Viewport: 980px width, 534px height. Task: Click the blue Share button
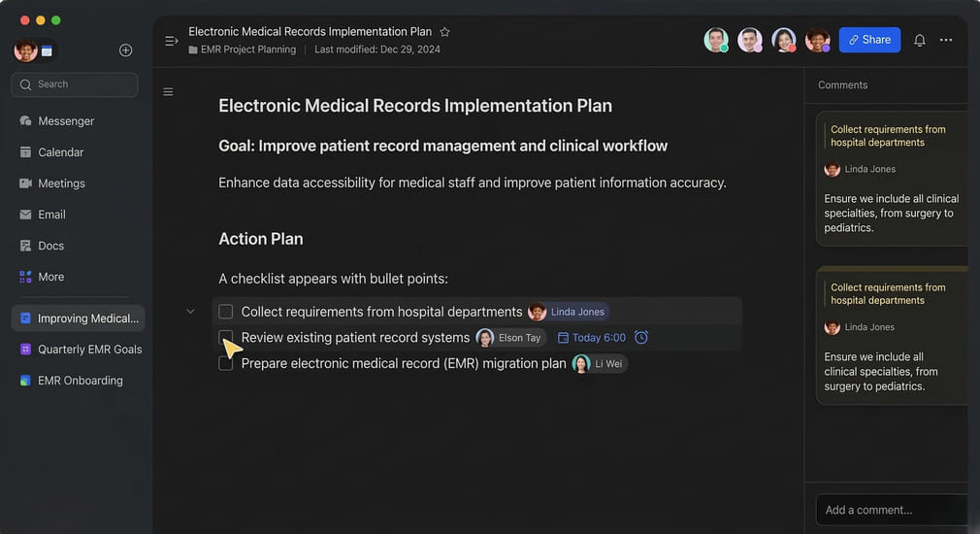click(x=869, y=40)
